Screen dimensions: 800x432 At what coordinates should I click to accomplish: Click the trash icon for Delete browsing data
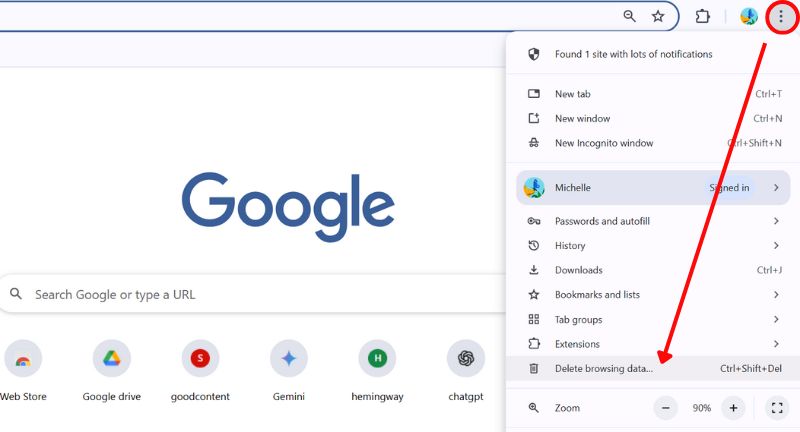534,368
